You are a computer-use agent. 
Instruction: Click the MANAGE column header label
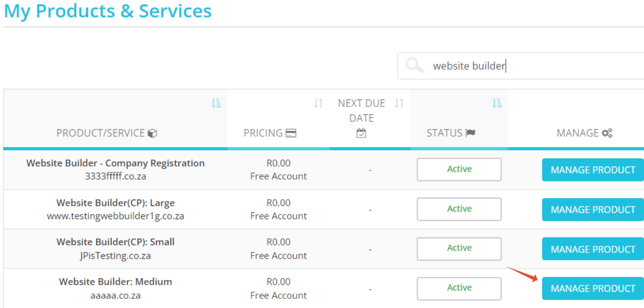tap(577, 133)
